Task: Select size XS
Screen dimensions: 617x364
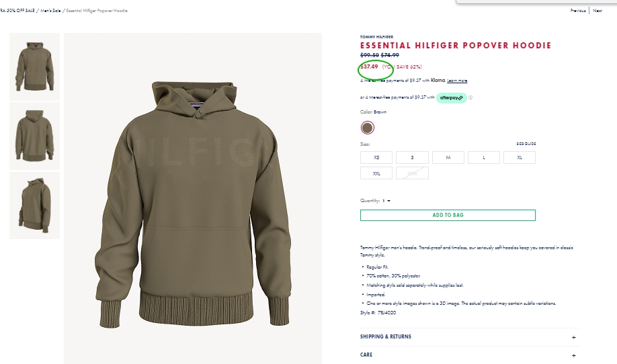Action: point(376,157)
